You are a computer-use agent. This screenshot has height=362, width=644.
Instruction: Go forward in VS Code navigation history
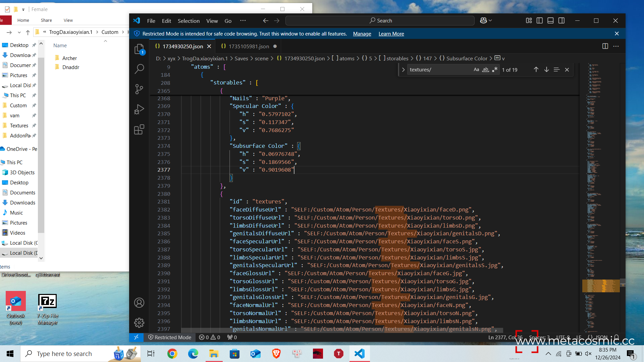(x=277, y=21)
